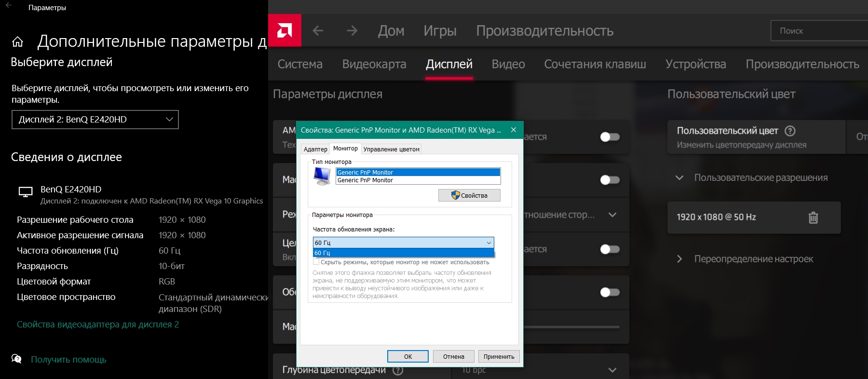This screenshot has width=868, height=379.
Task: Switch to the Монитор tab
Action: (x=345, y=149)
